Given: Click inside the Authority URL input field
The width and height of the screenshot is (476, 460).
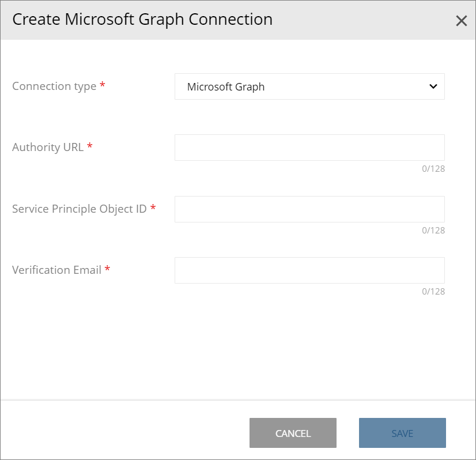Looking at the screenshot, I should [x=309, y=148].
